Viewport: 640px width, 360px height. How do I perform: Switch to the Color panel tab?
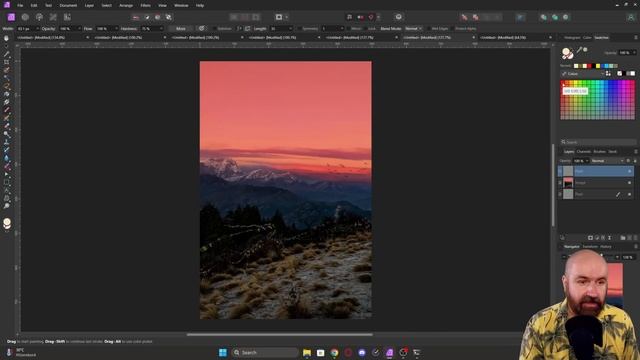(x=587, y=38)
